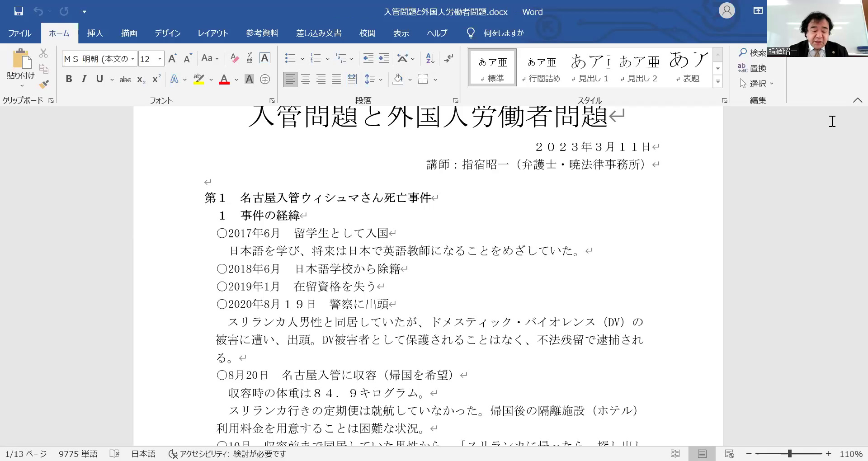Expand the styles gallery more button
The height and width of the screenshot is (461, 868).
[718, 82]
